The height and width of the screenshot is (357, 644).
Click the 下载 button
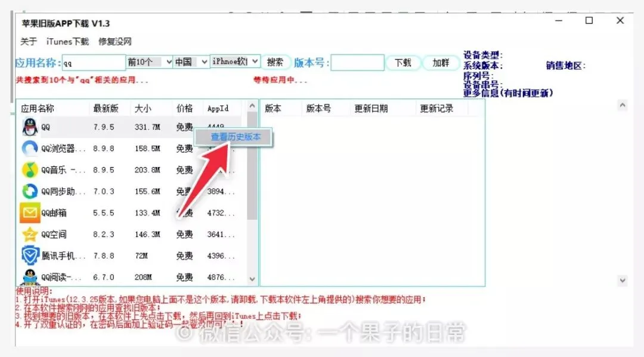pos(403,63)
